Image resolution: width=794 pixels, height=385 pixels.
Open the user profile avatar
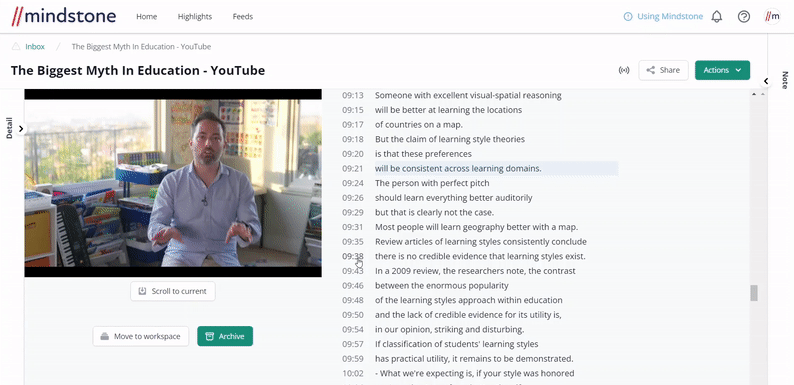(772, 17)
